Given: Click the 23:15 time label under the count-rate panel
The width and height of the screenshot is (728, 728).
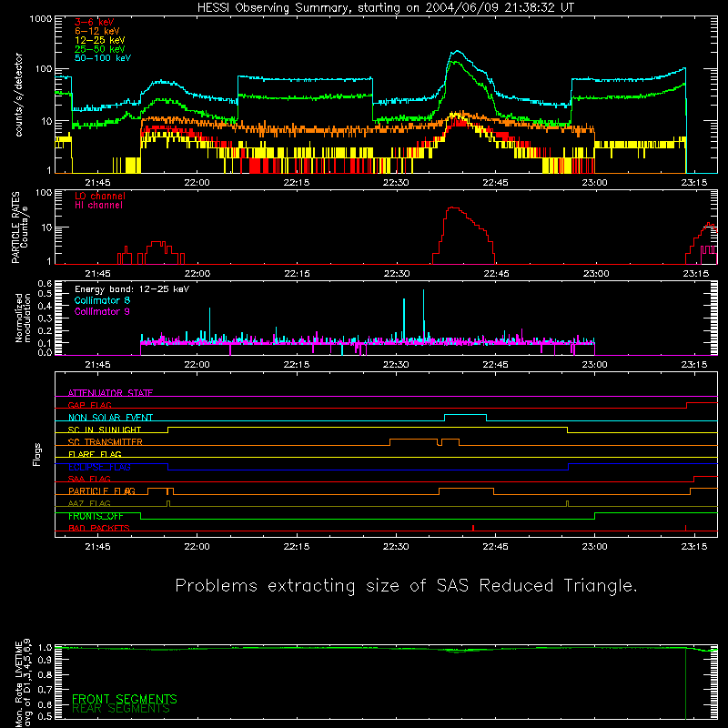Looking at the screenshot, I should [694, 183].
